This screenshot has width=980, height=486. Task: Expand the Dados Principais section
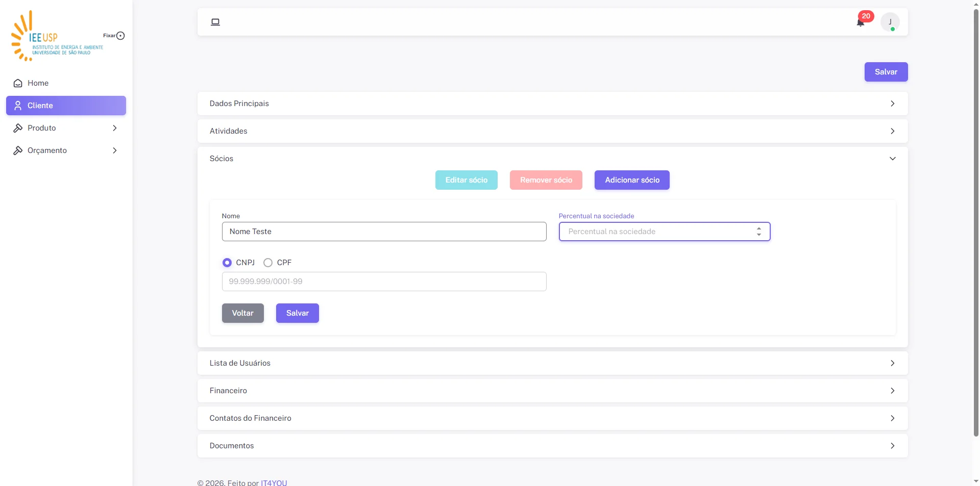pyautogui.click(x=553, y=104)
